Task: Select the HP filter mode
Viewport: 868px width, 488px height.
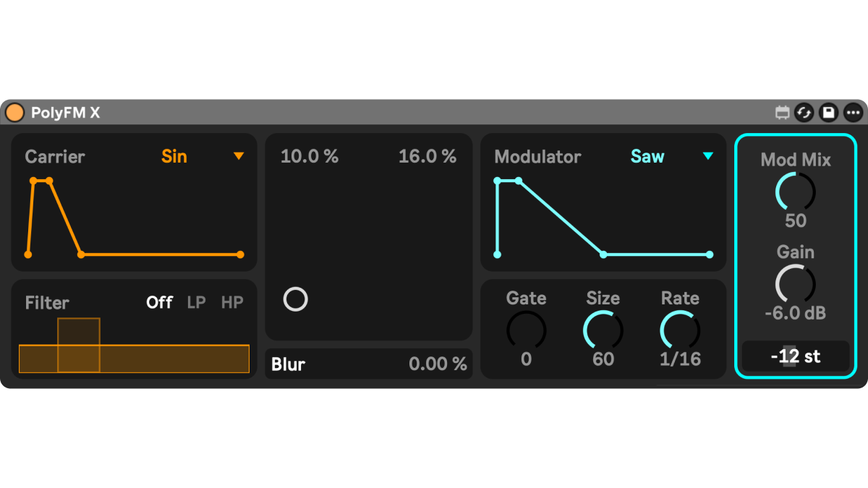Action: (232, 302)
